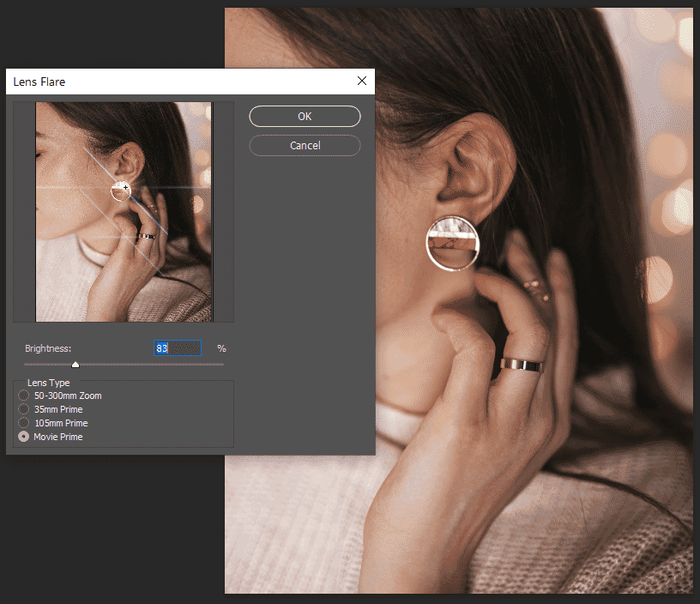This screenshot has height=604, width=700.
Task: Click the Lens Flare dialog title bar
Action: tap(172, 82)
